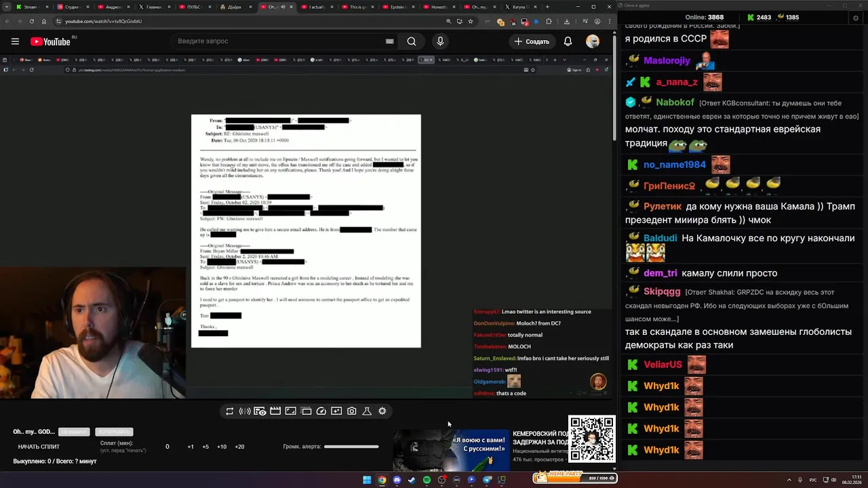Open settings gear in player toolbar
Image resolution: width=868 pixels, height=488 pixels.
[382, 411]
